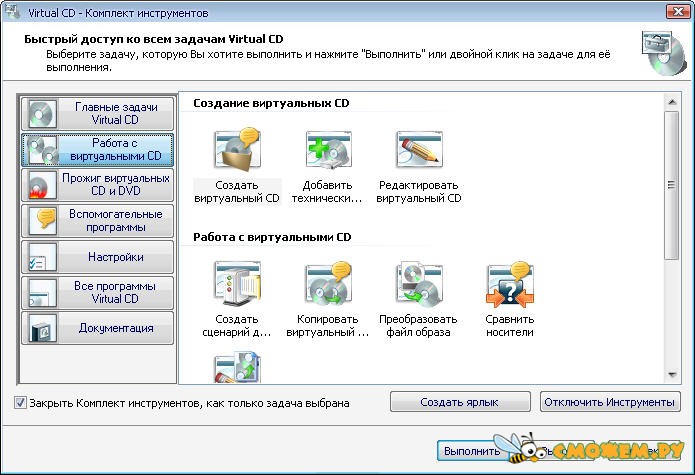The width and height of the screenshot is (695, 475).
Task: Open Все программы Virtual CD category
Action: pyautogui.click(x=97, y=292)
